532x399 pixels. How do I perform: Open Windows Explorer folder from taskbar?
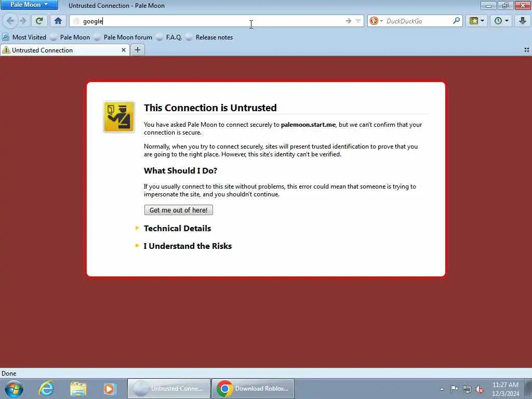click(78, 389)
